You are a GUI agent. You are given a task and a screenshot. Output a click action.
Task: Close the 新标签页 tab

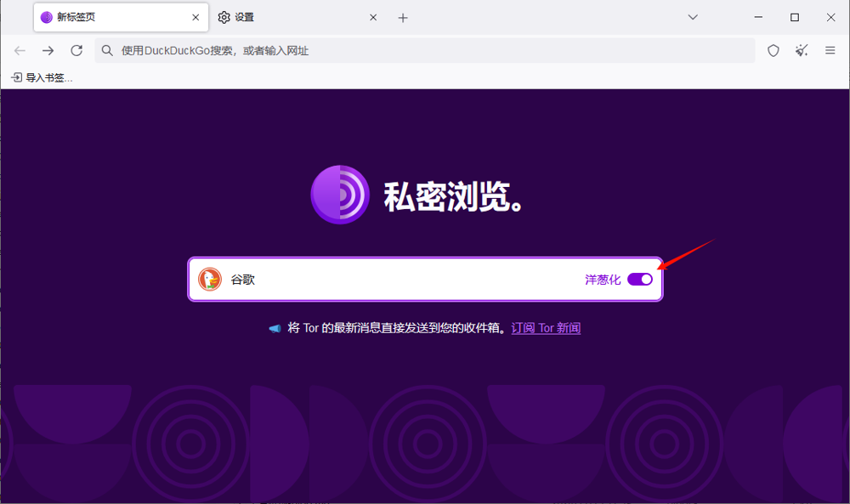click(195, 17)
